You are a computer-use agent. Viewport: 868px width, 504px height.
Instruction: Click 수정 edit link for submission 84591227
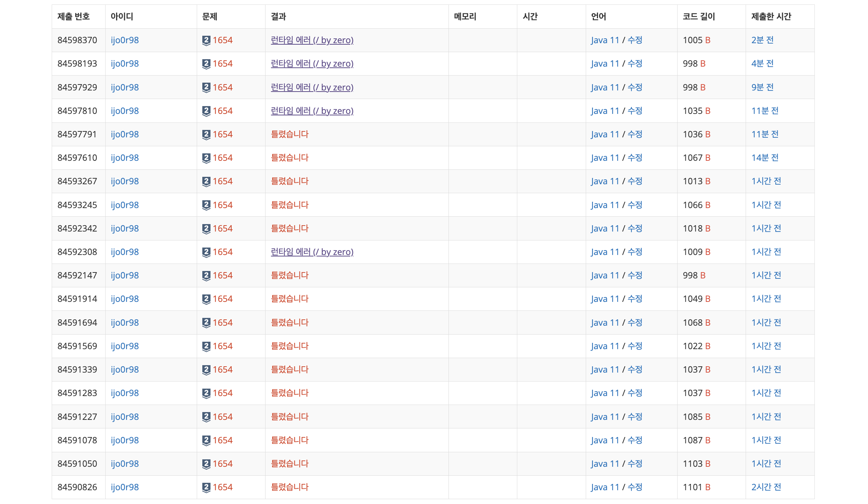pyautogui.click(x=635, y=417)
